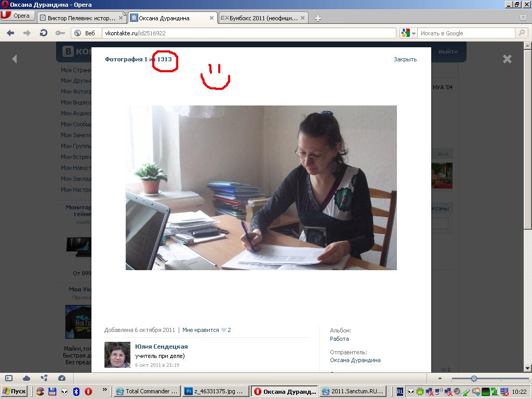The image size is (532, 399).
Task: Click the comment date 6 окт 2011
Action: click(x=157, y=365)
